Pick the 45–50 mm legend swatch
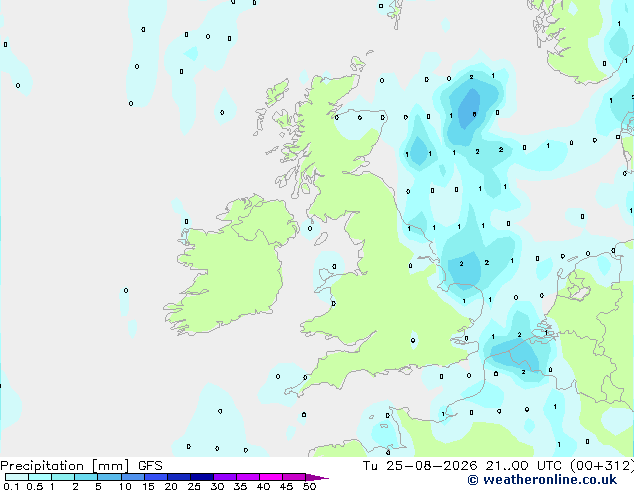The height and width of the screenshot is (490, 634). [x=294, y=477]
